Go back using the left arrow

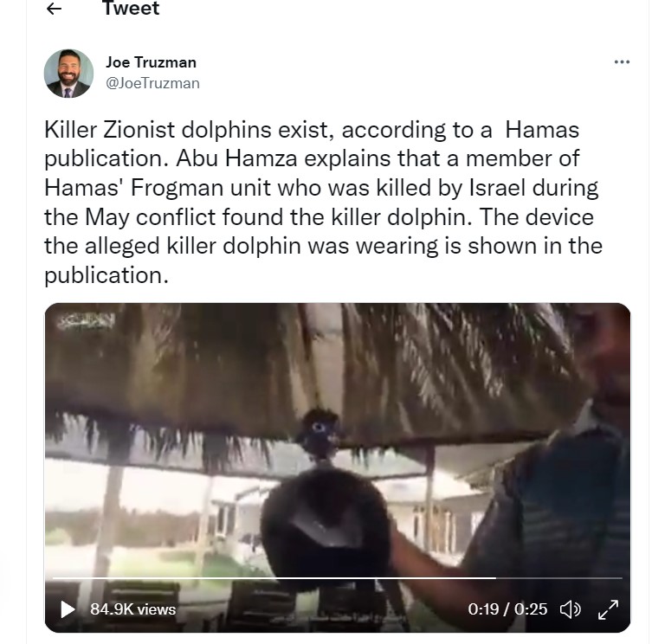coord(55,10)
